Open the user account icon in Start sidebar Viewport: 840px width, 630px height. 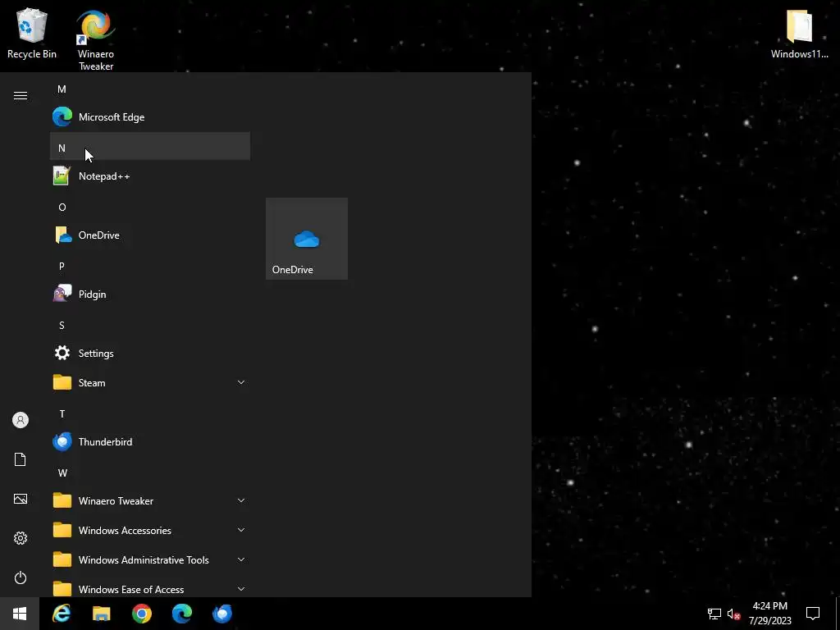tap(21, 420)
